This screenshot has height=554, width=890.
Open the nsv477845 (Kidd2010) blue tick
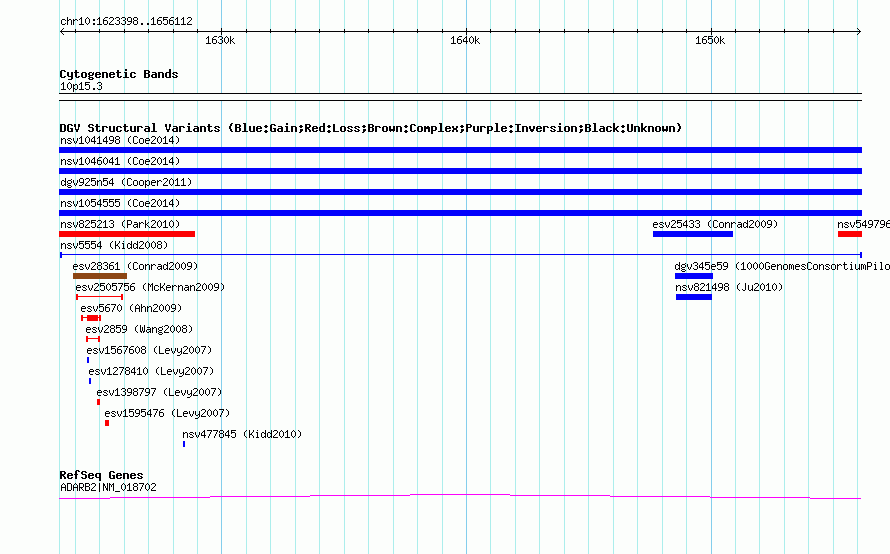coord(184,444)
